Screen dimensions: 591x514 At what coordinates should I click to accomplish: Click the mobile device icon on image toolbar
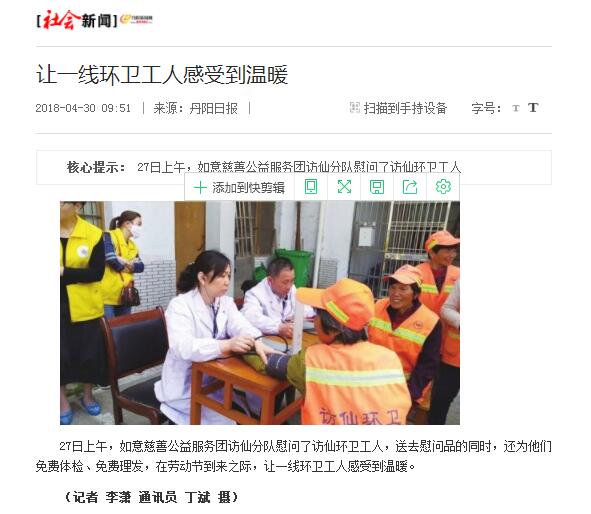click(311, 187)
